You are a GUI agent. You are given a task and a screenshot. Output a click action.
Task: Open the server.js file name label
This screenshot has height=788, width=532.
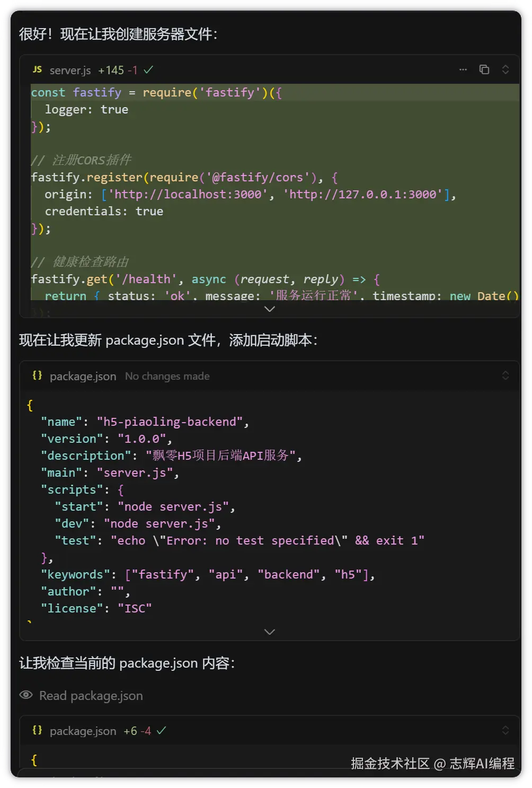70,70
